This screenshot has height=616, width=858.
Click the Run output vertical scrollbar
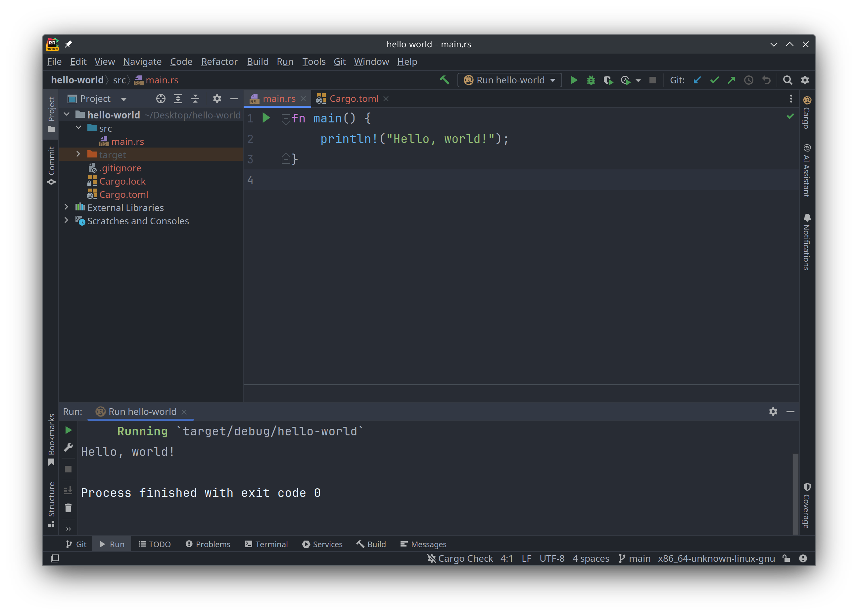click(x=795, y=494)
